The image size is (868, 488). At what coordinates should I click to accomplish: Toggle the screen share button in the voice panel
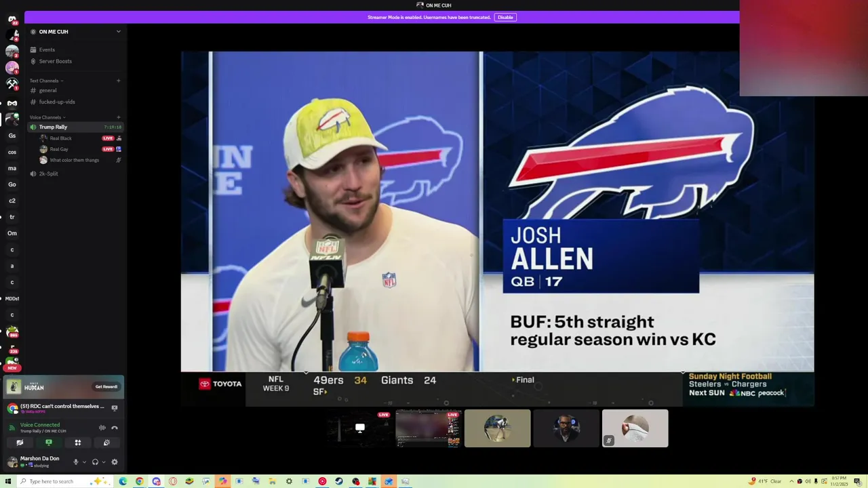[49, 443]
